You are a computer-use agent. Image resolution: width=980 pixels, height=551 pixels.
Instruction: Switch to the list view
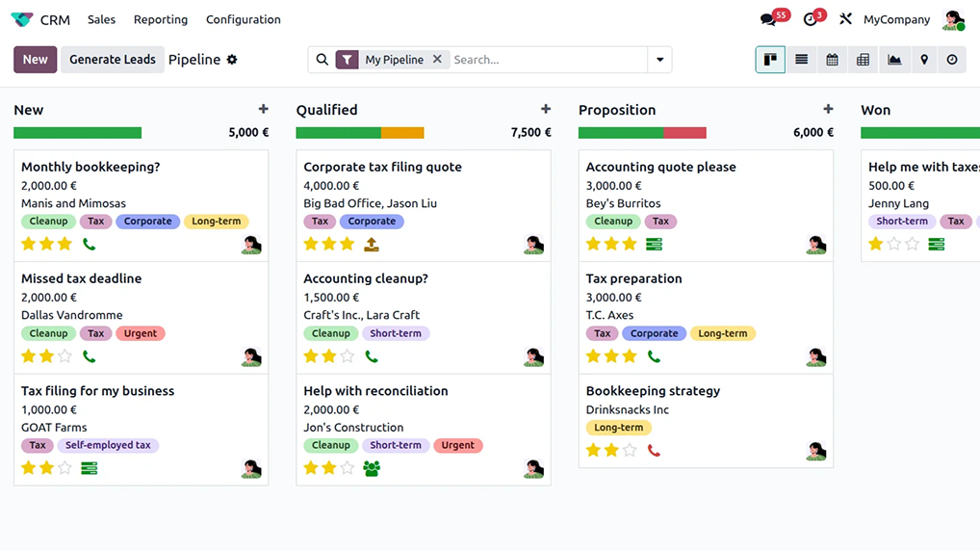[801, 60]
